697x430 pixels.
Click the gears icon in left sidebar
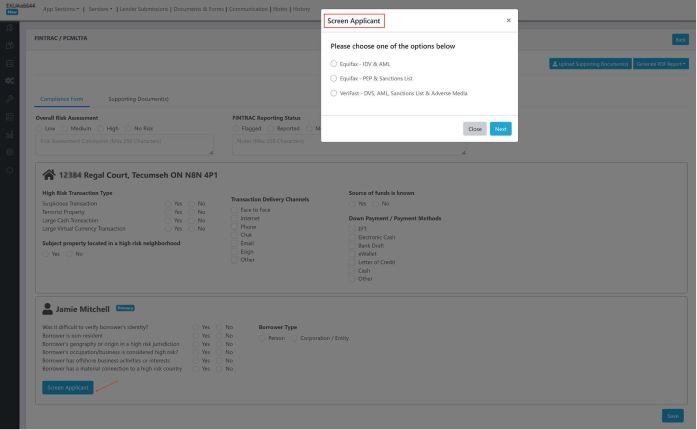point(9,80)
